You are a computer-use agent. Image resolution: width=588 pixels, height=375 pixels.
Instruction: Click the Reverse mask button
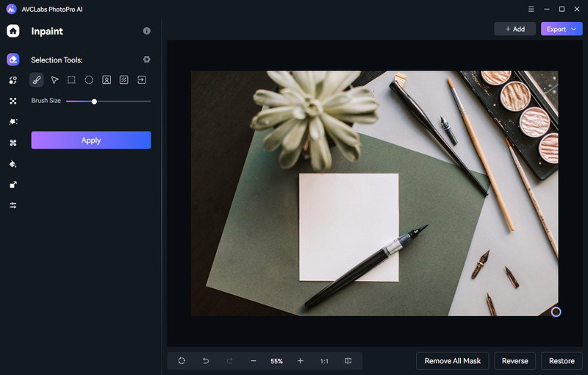(515, 361)
